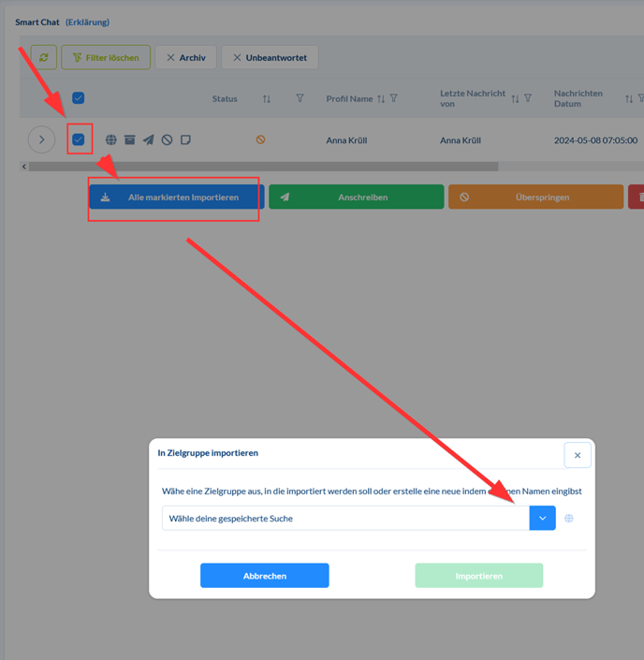Toggle the select-all checkbox in table header
The height and width of the screenshot is (660, 644).
79,98
